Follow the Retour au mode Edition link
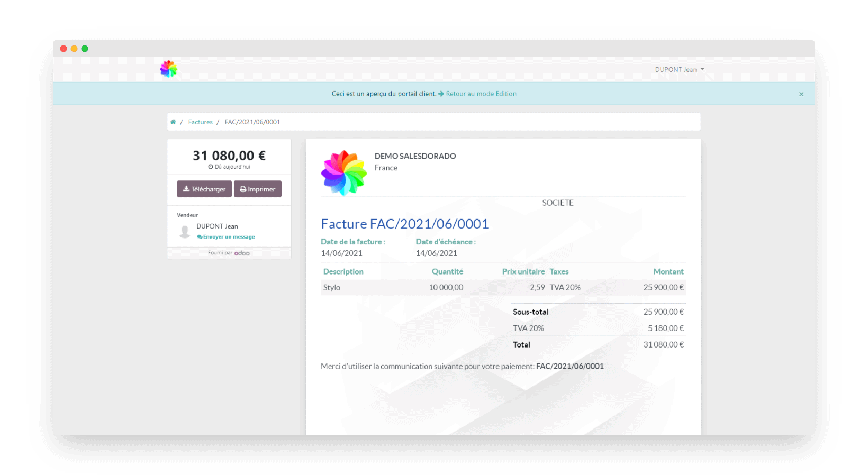The image size is (868, 475). [x=481, y=94]
